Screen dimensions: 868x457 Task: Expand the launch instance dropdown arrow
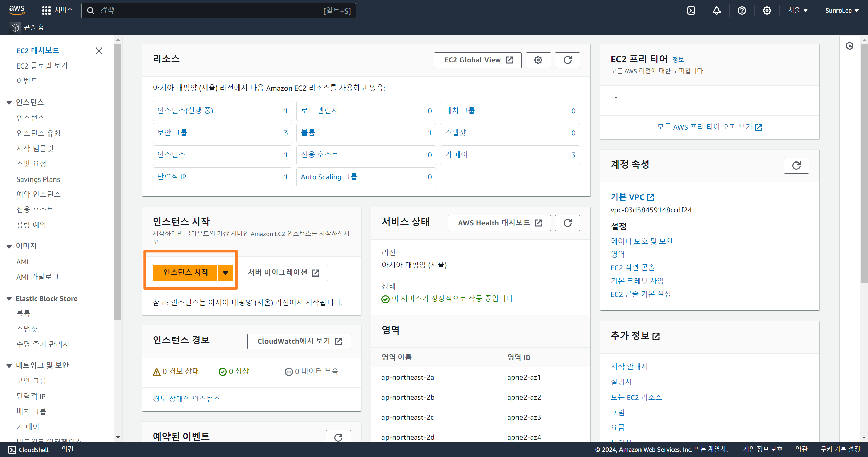click(225, 273)
